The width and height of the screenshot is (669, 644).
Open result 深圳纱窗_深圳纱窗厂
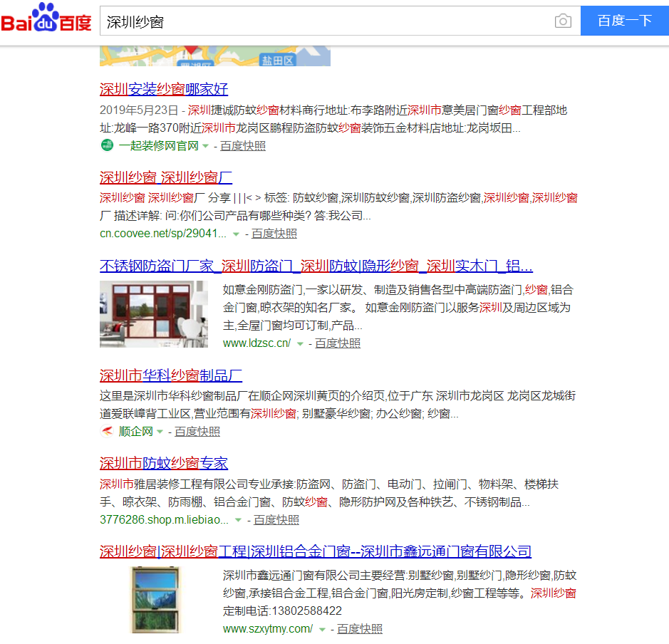coord(166,177)
